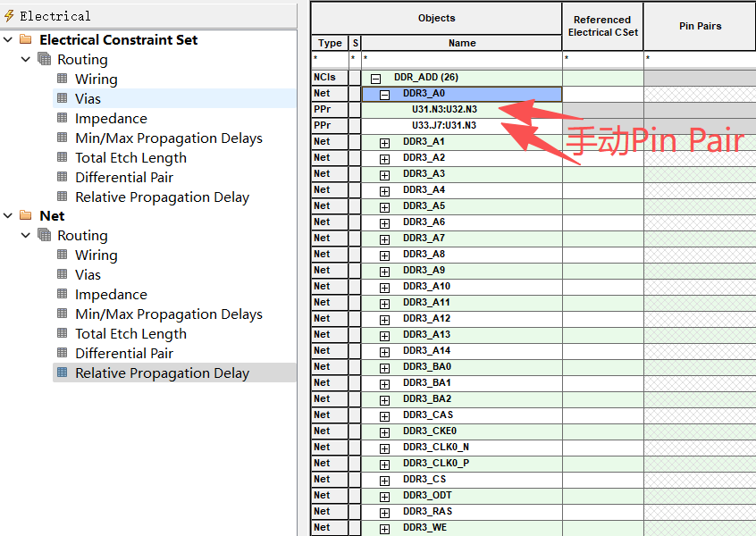The height and width of the screenshot is (536, 756).
Task: Expand the DDR3_A6 net
Action: pos(384,223)
